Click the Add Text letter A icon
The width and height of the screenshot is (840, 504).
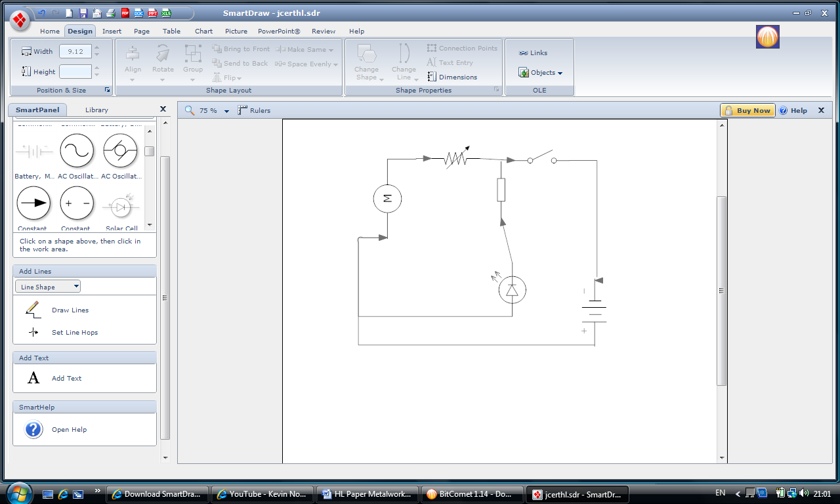tap(33, 378)
